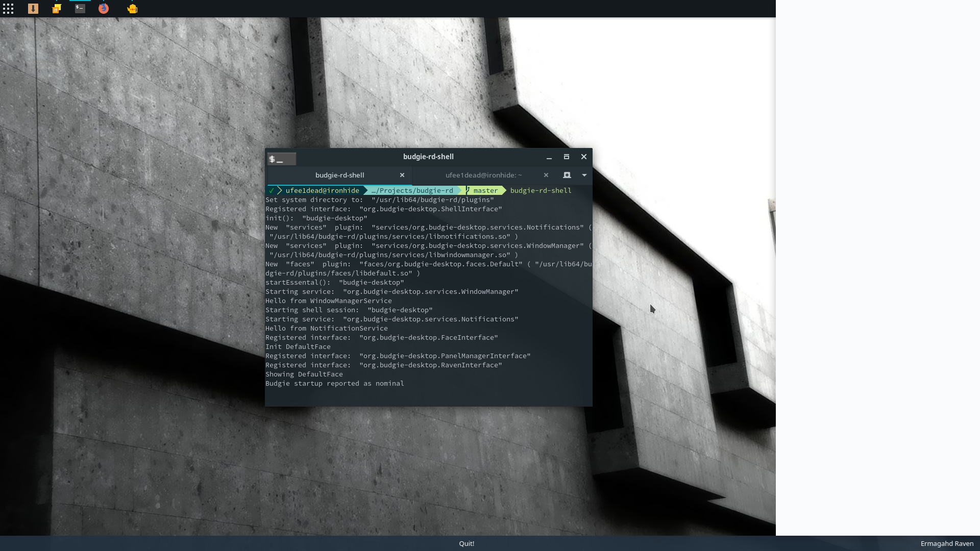
Task: Switch to the ufee1dead@ironhide tab
Action: [483, 175]
